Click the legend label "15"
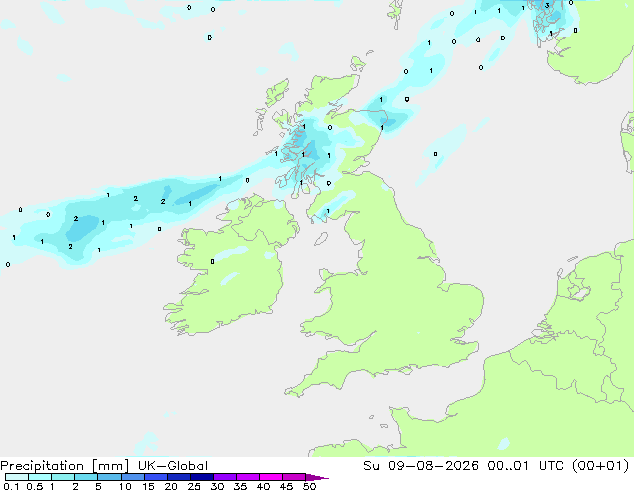Image resolution: width=634 pixels, height=490 pixels. (148, 486)
